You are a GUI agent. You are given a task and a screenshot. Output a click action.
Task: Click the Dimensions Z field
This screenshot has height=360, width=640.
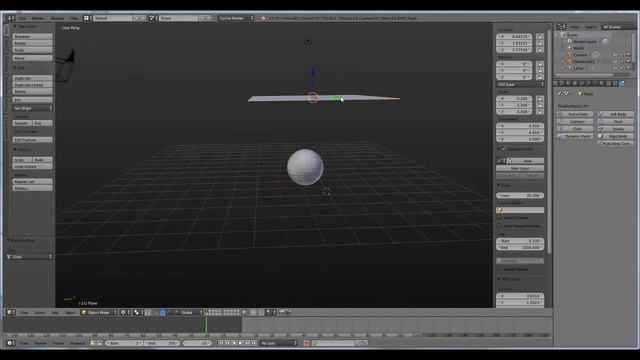(x=520, y=139)
